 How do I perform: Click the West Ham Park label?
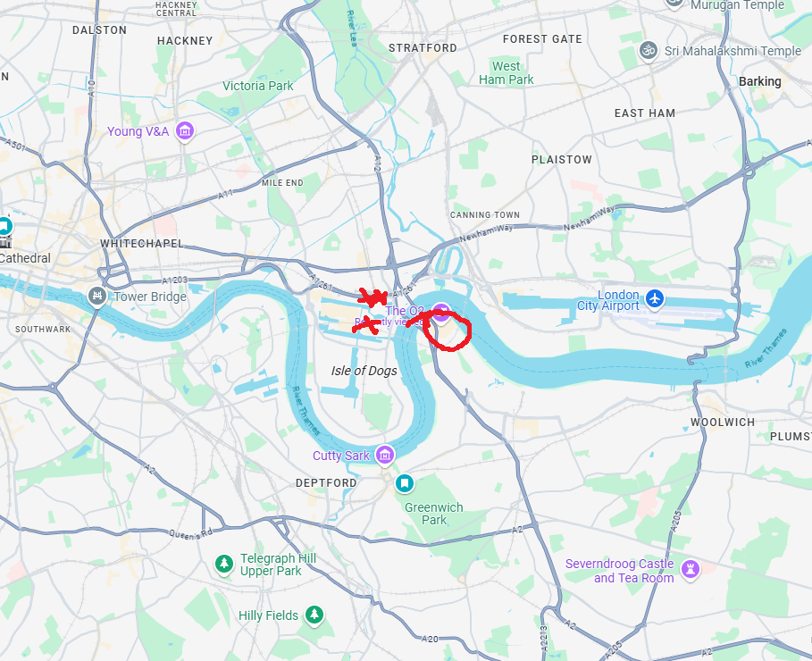(506, 72)
